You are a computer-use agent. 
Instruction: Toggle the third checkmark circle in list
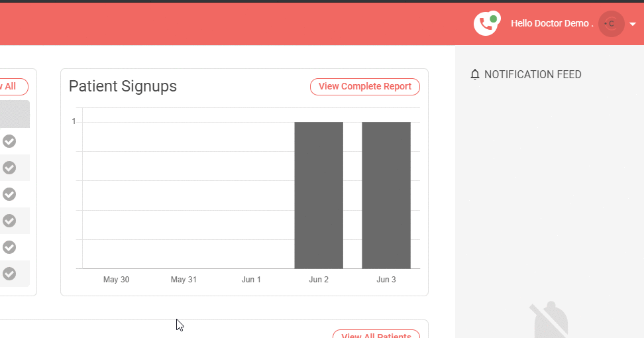[x=9, y=194]
